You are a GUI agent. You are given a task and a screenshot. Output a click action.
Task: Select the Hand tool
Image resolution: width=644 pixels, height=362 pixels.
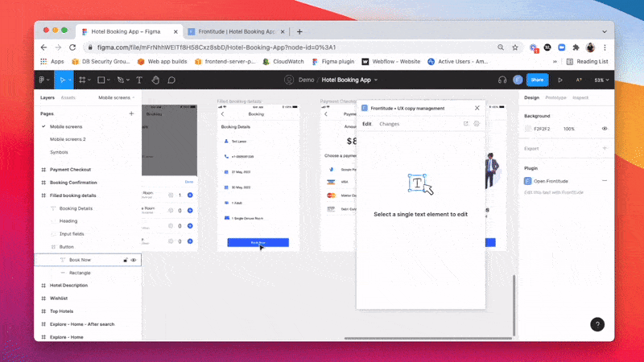155,80
